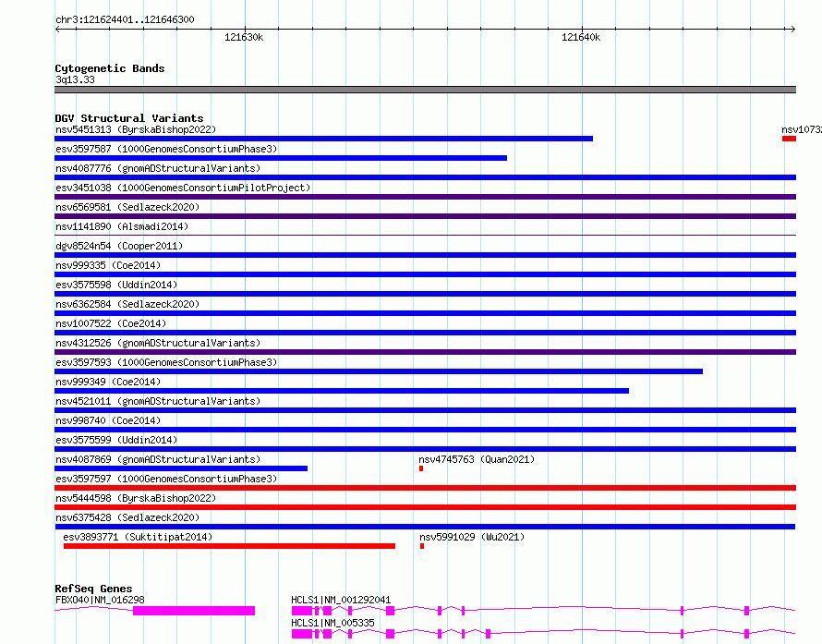Click esv3451038 (1000GenomesConsortiumPilotProject) label

click(x=183, y=188)
